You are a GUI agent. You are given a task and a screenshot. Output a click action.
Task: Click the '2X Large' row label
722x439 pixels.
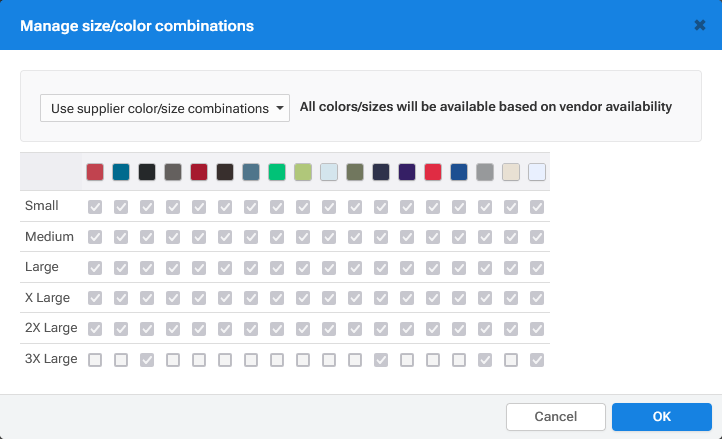click(51, 328)
